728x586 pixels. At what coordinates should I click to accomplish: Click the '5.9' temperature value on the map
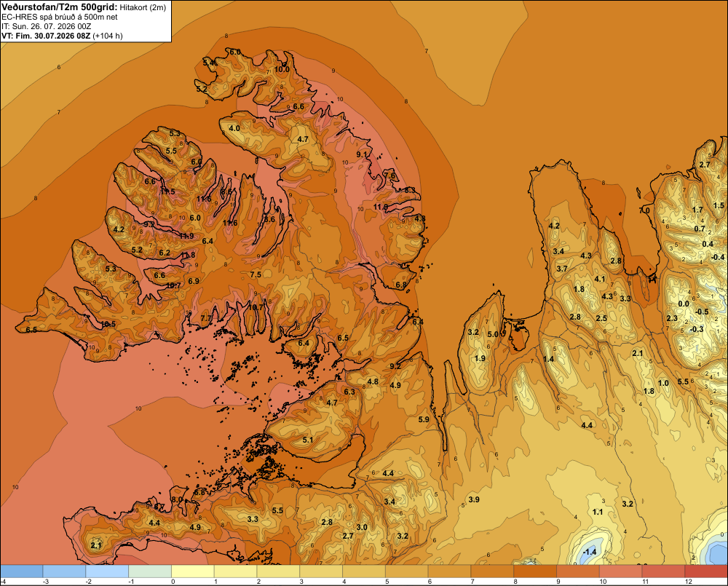click(424, 419)
